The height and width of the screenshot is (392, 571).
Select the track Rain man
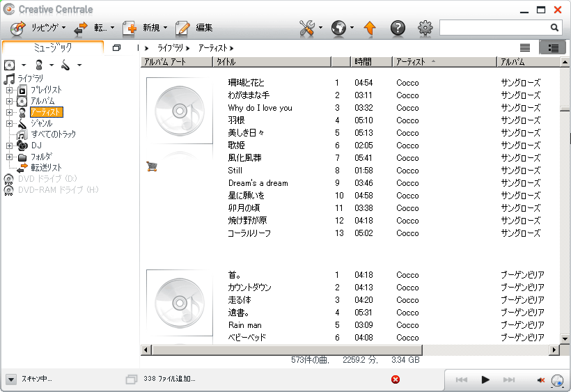tap(244, 325)
